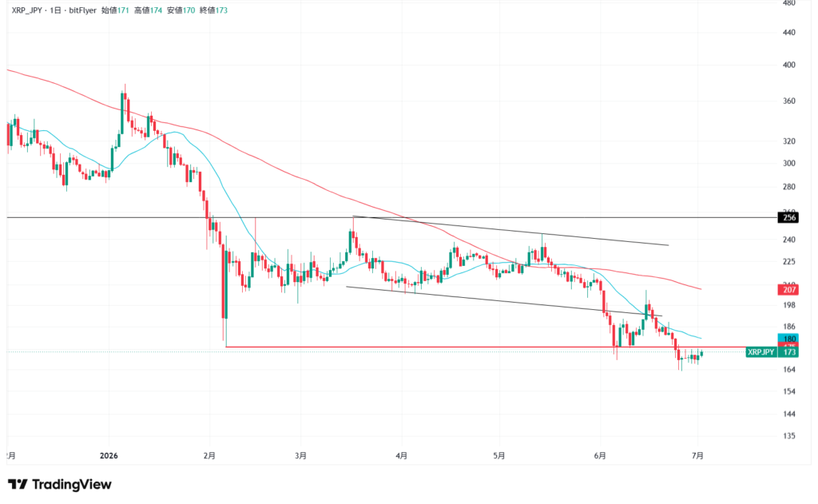818x504 pixels.
Task: Click the 7月 label on time axis
Action: (697, 455)
